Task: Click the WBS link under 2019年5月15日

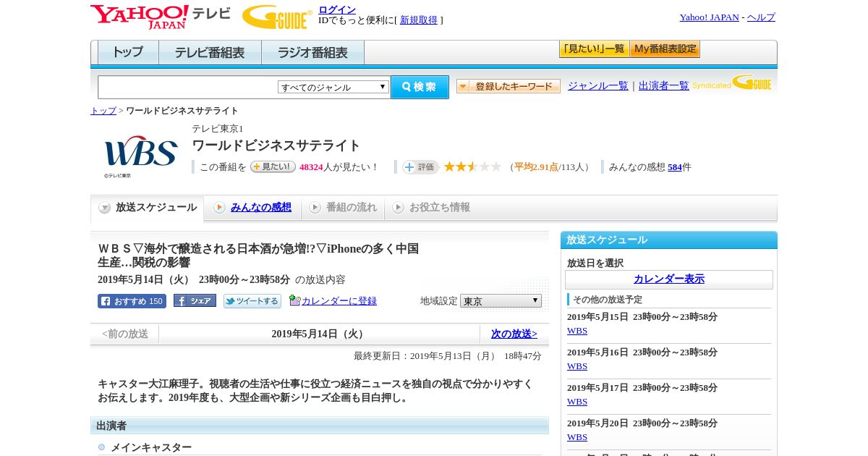Action: click(577, 331)
